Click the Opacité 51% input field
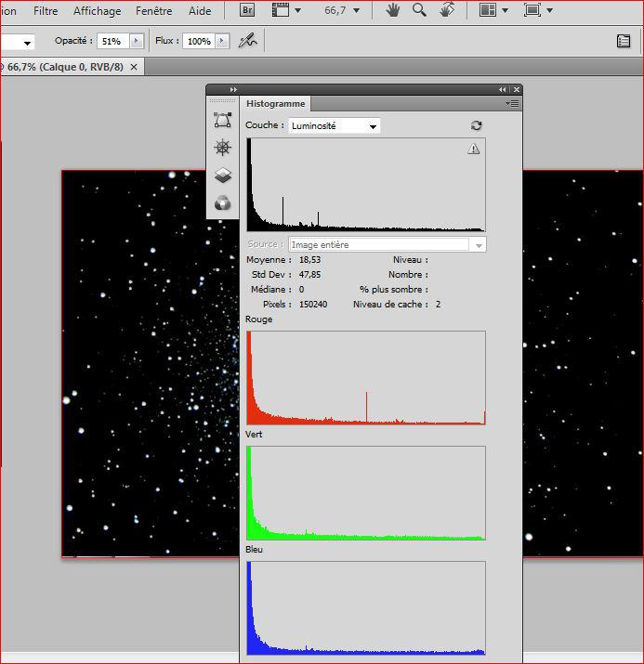 coord(112,41)
